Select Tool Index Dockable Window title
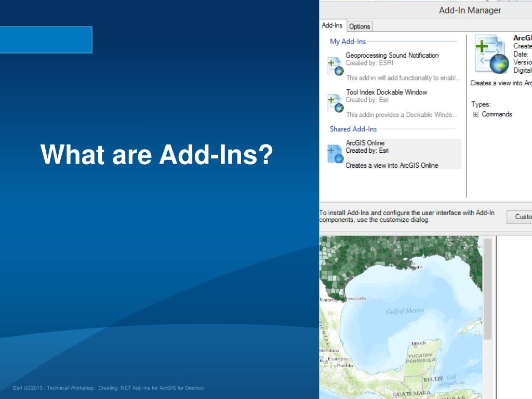Viewport: 532px width, 399px height. click(387, 92)
